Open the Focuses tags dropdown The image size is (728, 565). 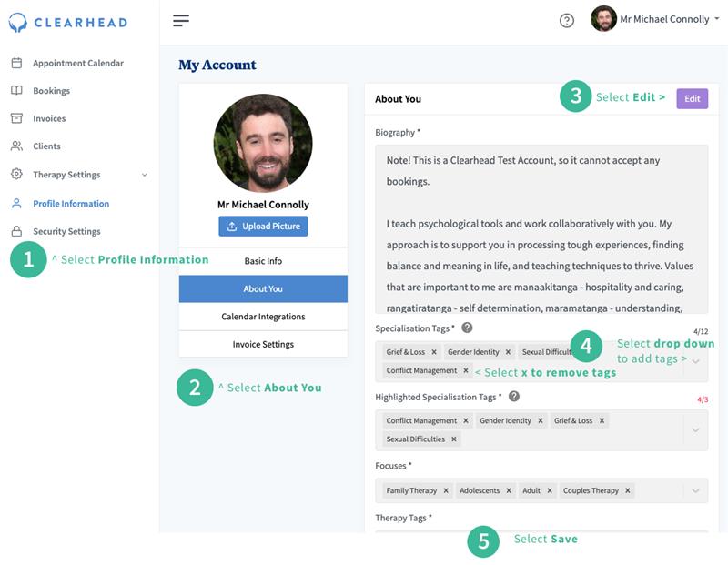pyautogui.click(x=696, y=491)
